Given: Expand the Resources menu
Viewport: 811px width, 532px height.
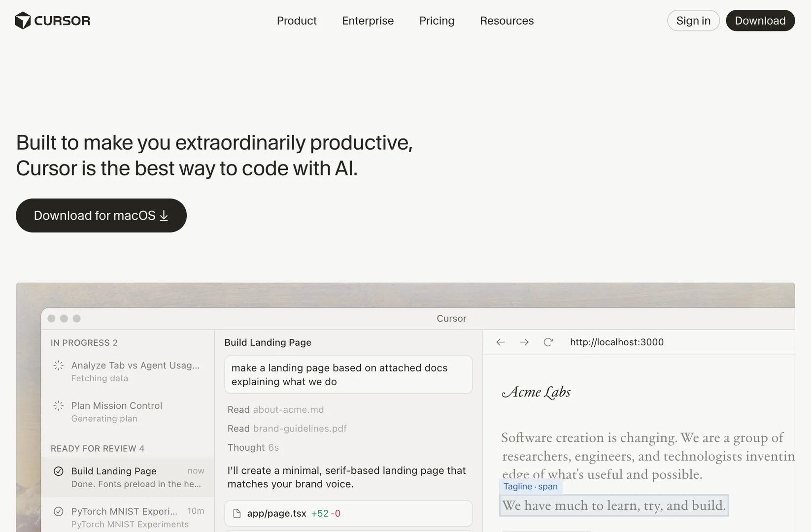Looking at the screenshot, I should [x=507, y=21].
